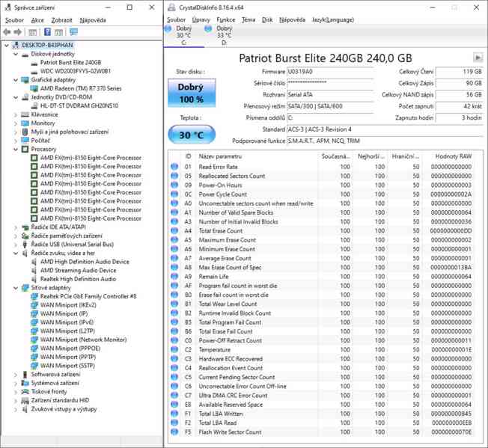Expand the Klávesnice node
Viewport: 488px width, 448px height.
[x=16, y=114]
